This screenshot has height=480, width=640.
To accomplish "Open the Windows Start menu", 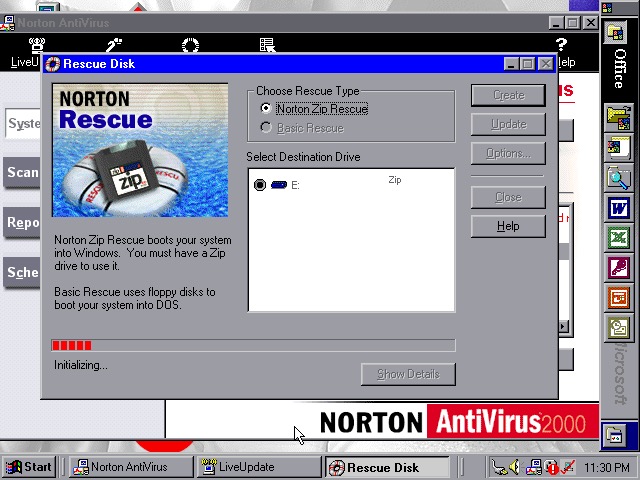I will (29, 467).
